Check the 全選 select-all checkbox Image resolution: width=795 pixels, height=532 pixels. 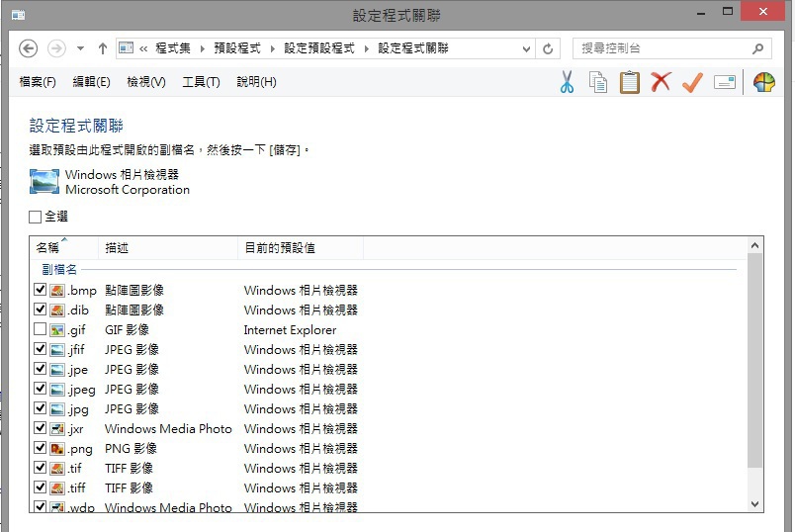(x=35, y=218)
